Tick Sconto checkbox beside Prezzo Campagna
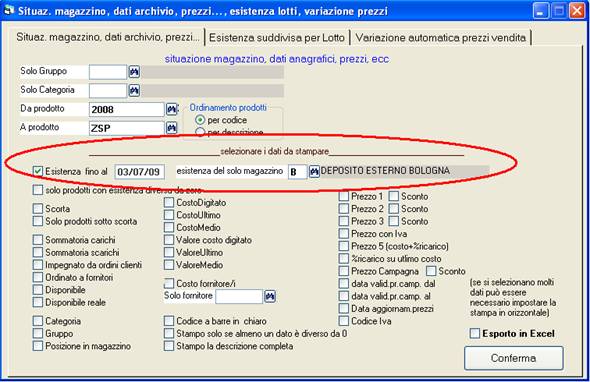The height and width of the screenshot is (382, 590). click(x=431, y=271)
